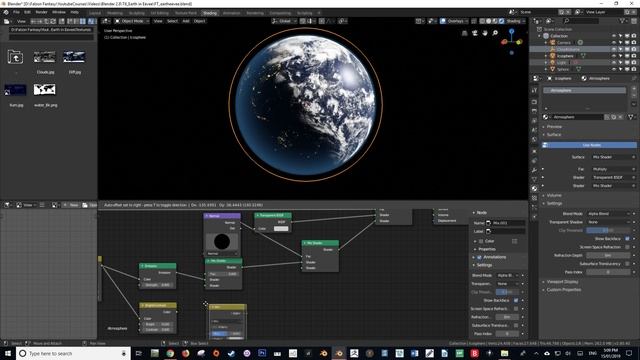Select rendered viewport shading icon
Image resolution: width=640 pixels, height=360 pixels.
click(502, 21)
